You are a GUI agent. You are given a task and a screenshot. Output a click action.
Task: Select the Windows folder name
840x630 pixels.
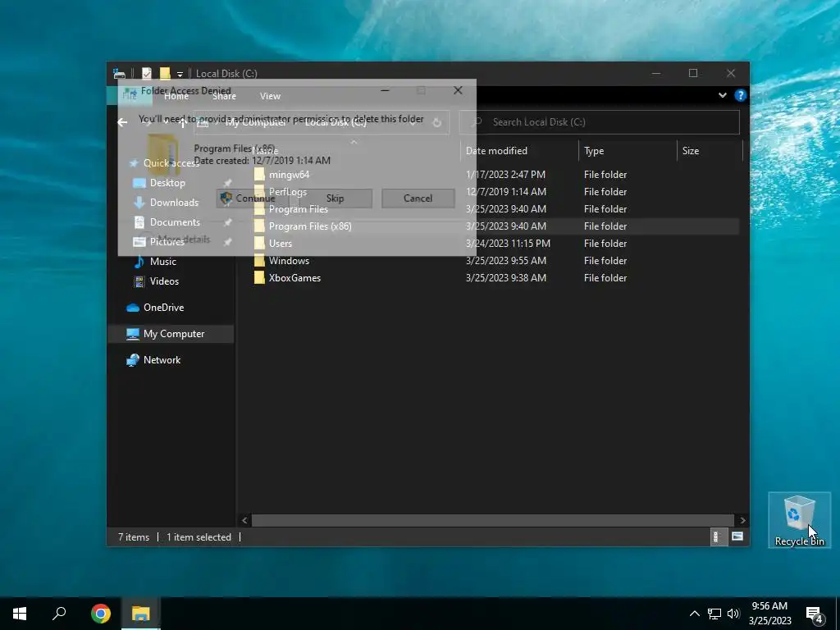(289, 260)
